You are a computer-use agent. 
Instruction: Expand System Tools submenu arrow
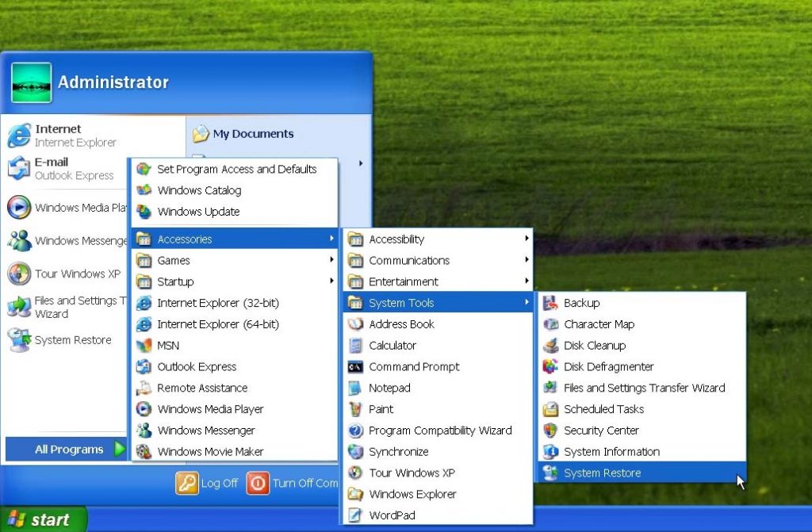click(x=527, y=302)
